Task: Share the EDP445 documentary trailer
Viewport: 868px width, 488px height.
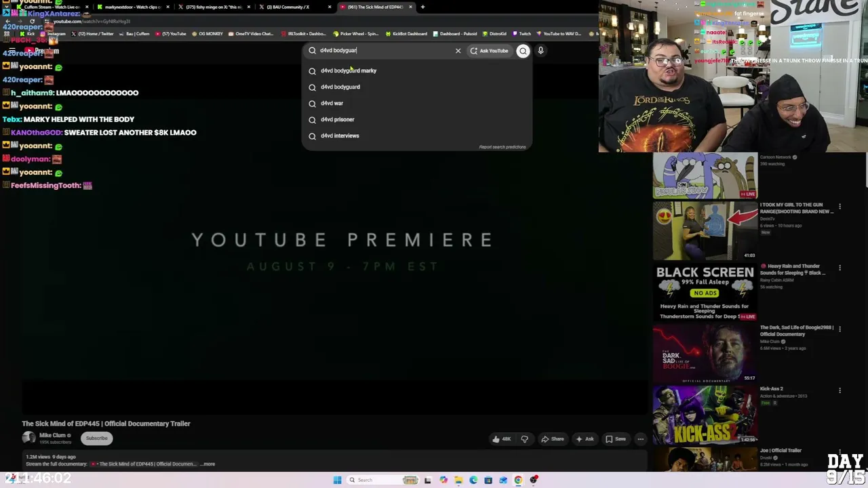Action: coord(553,439)
